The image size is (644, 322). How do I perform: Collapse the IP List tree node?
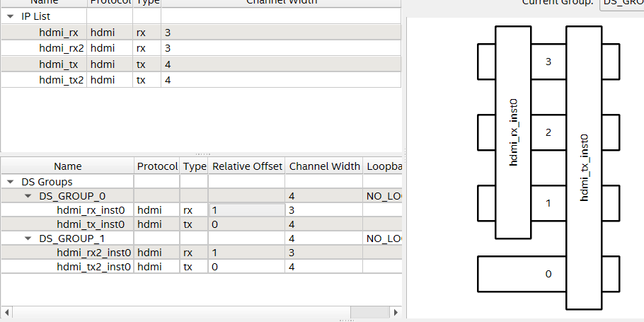pos(11,16)
